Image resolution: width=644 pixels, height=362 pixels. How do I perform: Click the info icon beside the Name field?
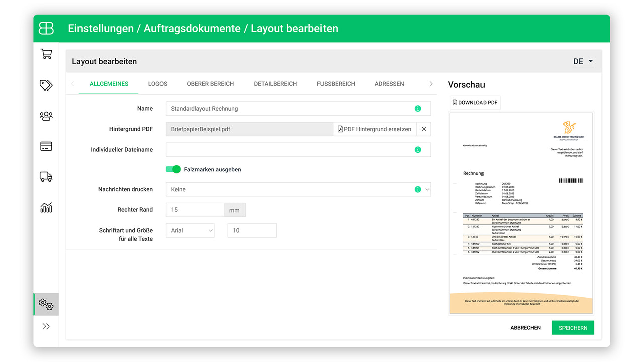418,108
